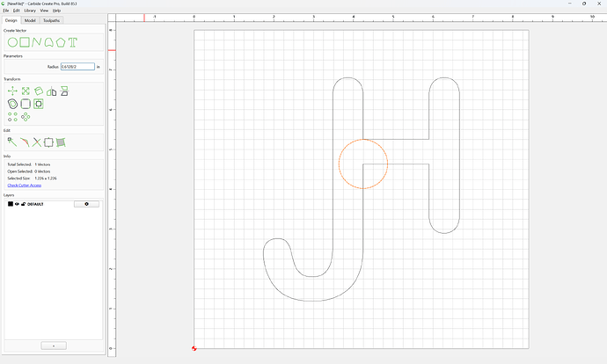Add a new layer with plus button
Viewport: 607px width, 364px height.
click(x=54, y=346)
